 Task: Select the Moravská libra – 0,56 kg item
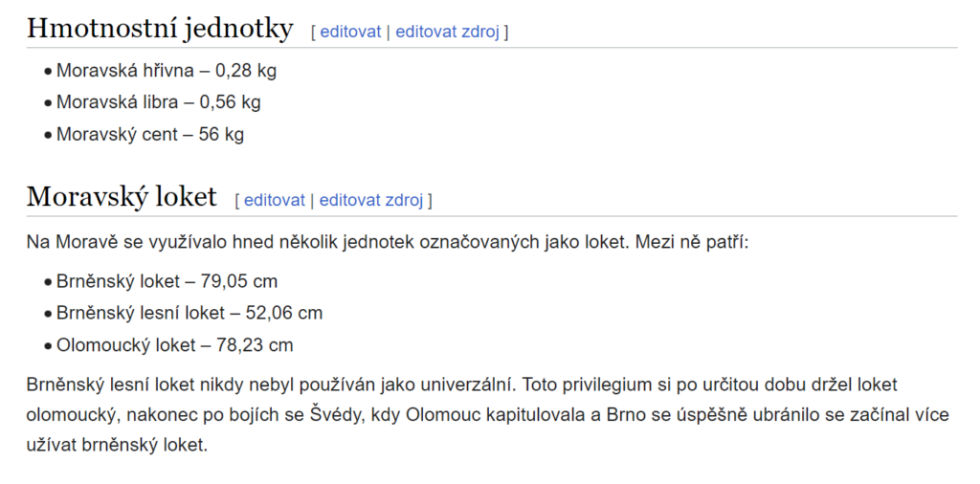click(158, 102)
